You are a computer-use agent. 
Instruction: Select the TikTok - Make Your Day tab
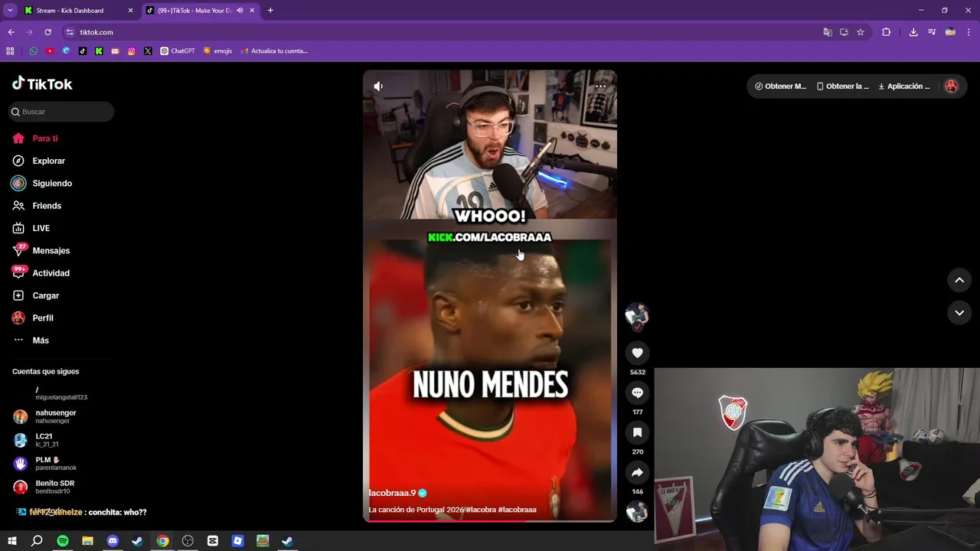194,11
